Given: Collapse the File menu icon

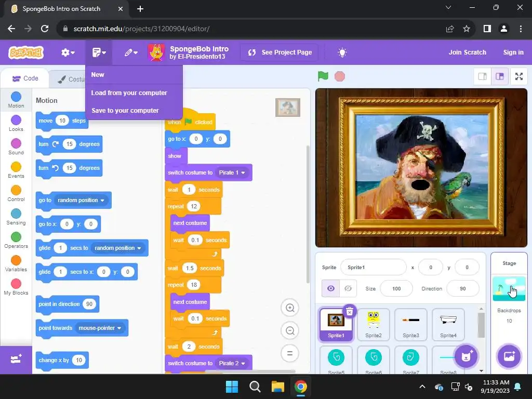Looking at the screenshot, I should (99, 52).
